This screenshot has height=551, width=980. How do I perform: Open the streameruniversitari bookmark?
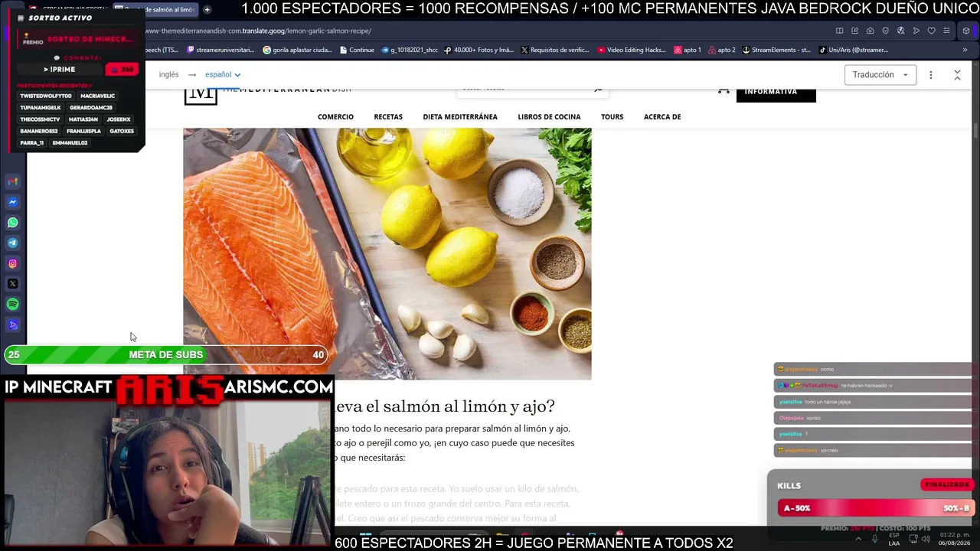(220, 50)
